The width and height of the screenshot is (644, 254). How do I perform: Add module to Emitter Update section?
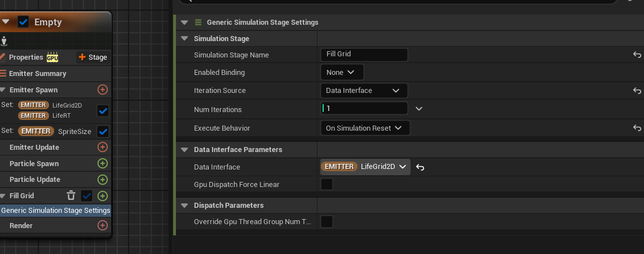(103, 147)
